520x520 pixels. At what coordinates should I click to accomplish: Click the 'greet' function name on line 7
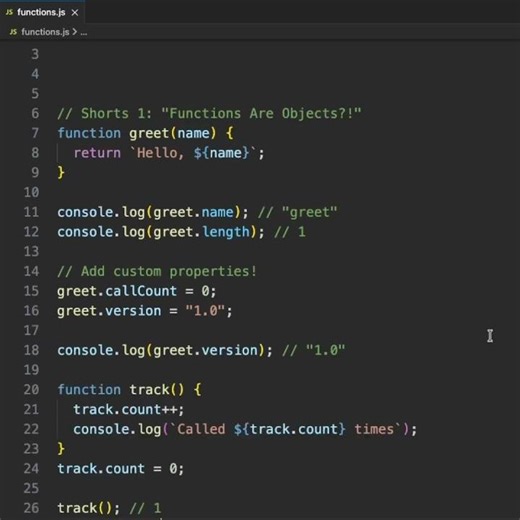149,133
